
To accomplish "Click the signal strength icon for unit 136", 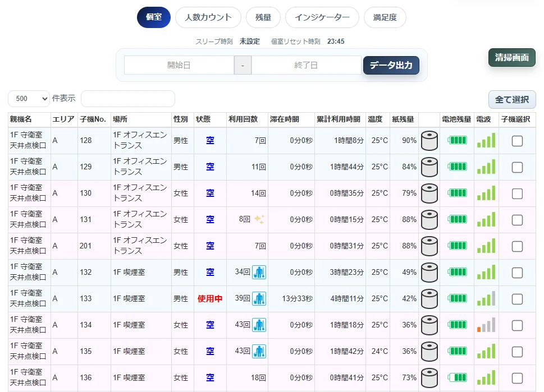I will pos(486,377).
